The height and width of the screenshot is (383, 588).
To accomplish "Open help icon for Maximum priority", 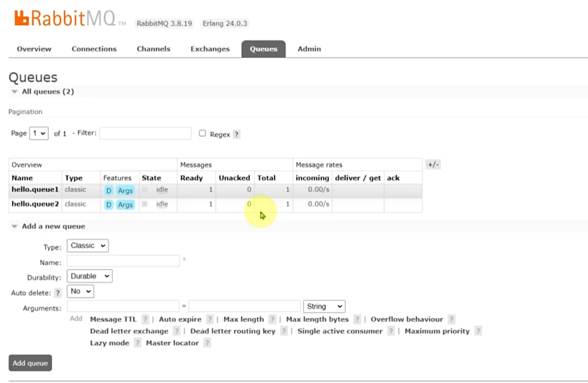I will pyautogui.click(x=478, y=331).
